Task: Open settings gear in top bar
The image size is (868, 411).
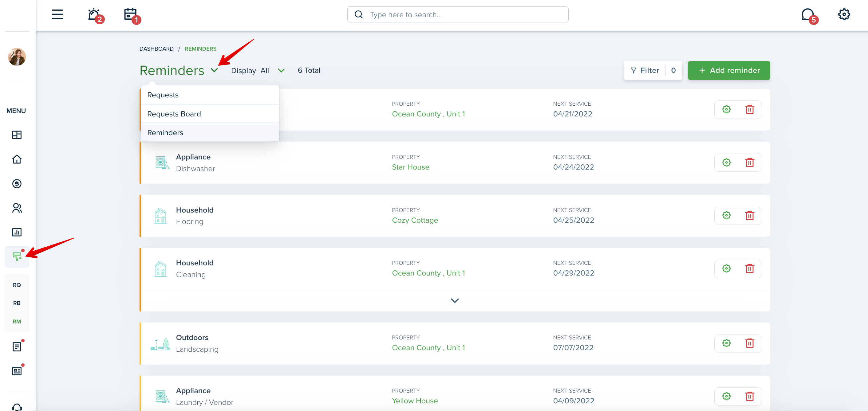Action: click(844, 14)
